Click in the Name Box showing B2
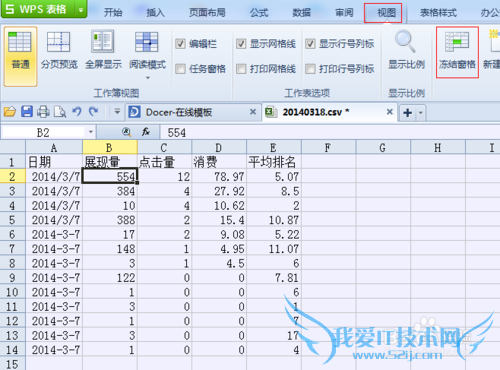Viewport: 500px width, 370px height. pos(43,132)
